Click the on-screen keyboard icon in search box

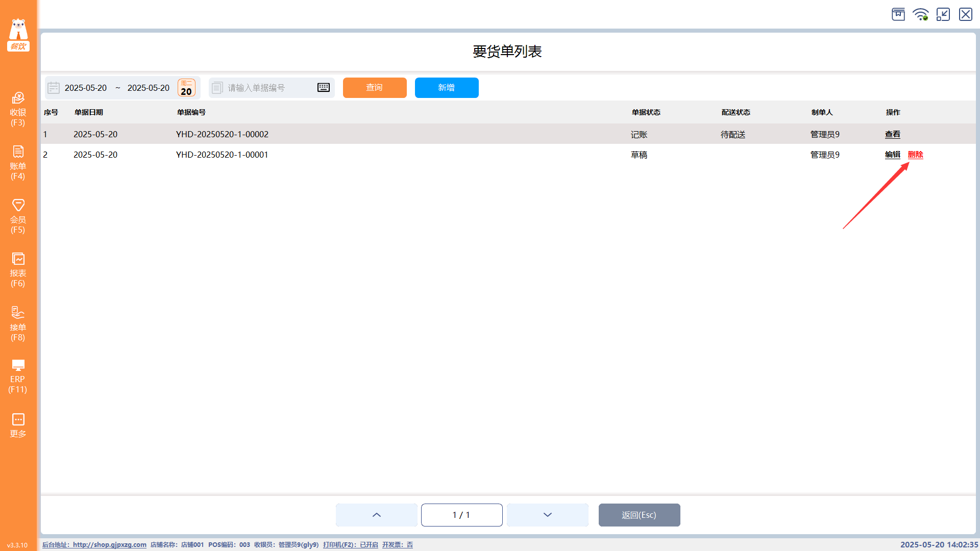[324, 88]
